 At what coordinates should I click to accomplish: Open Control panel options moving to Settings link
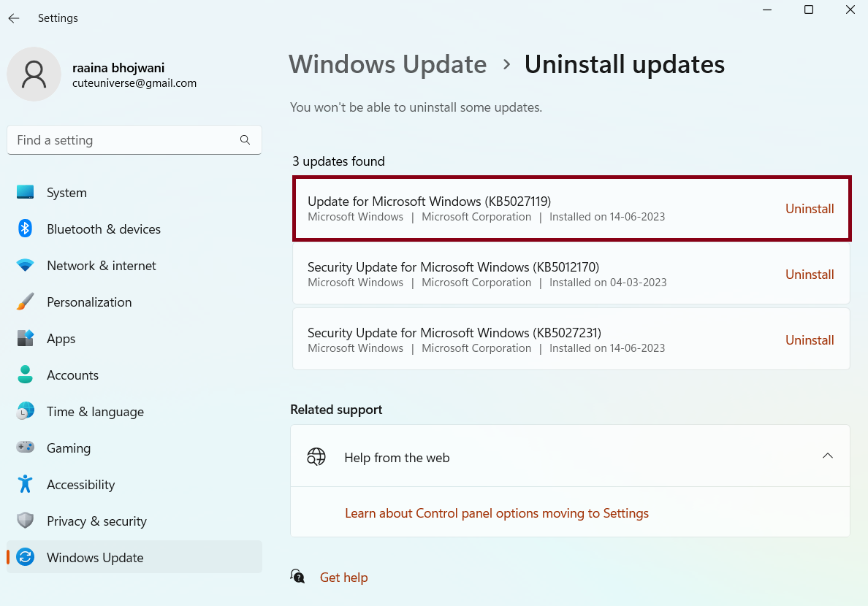pos(497,513)
